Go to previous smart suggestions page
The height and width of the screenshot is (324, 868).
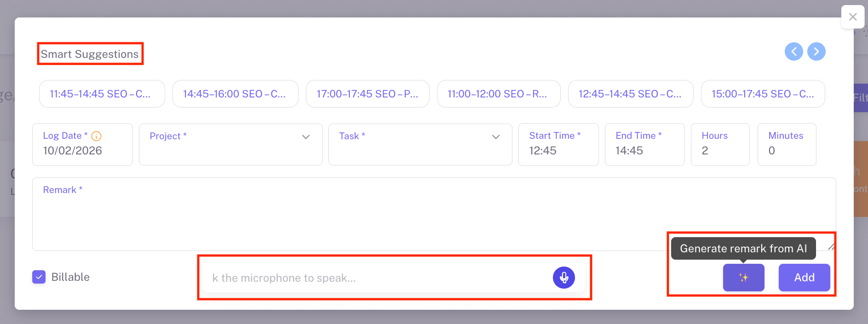tap(793, 51)
